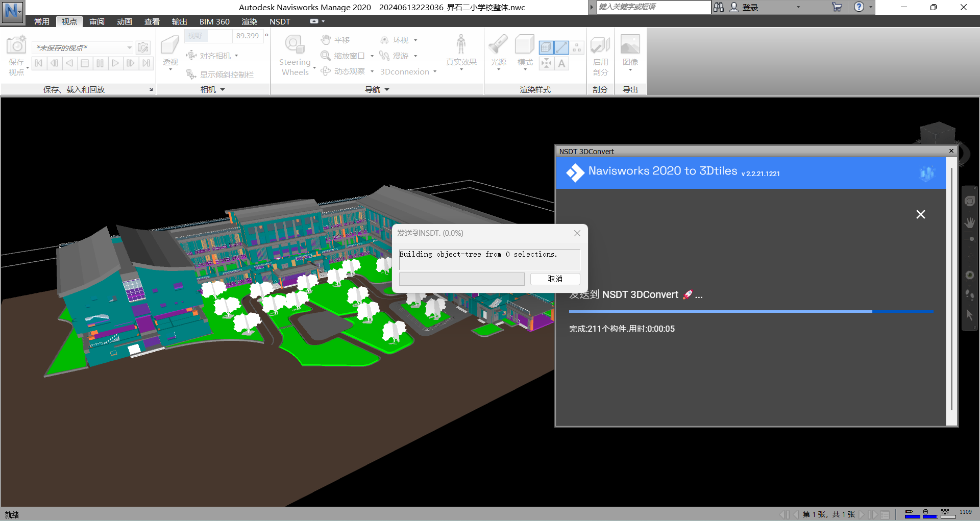Open the Review (审阅) ribbon tab
The image size is (980, 521).
point(97,21)
